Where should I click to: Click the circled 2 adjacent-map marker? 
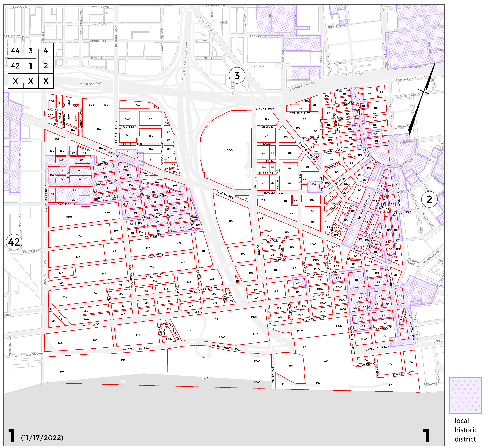pos(429,199)
